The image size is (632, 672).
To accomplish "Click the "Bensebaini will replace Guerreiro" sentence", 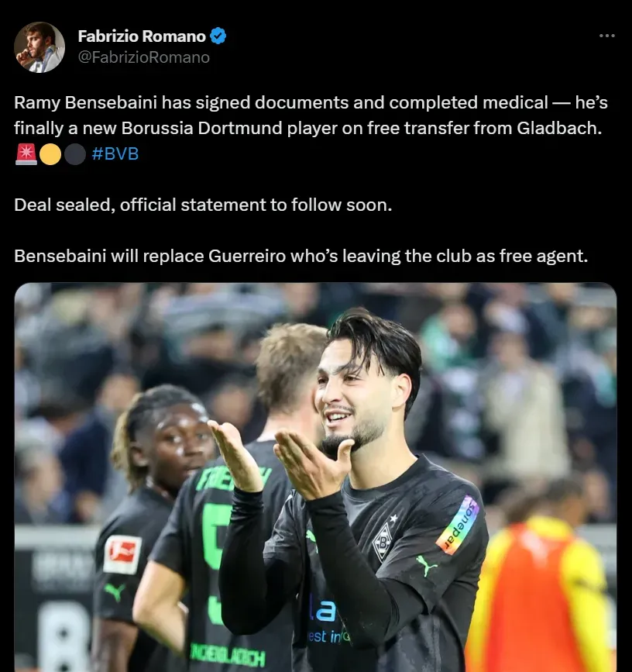I will tap(301, 256).
